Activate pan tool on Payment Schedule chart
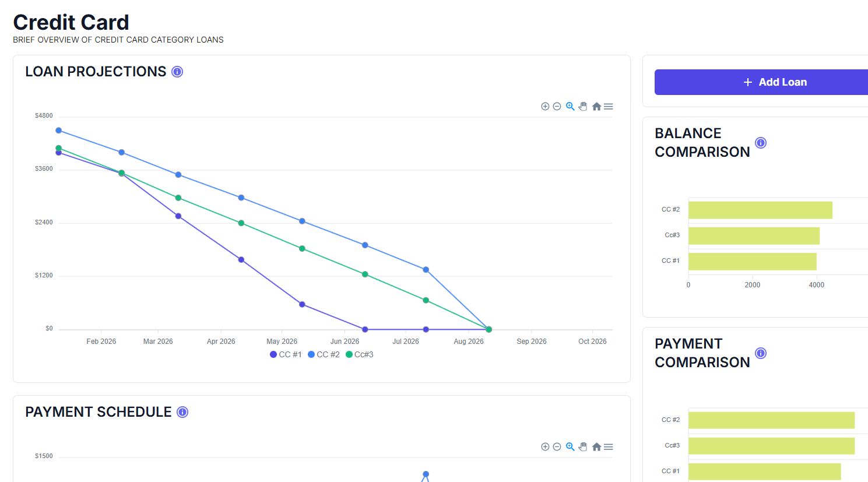Image resolution: width=868 pixels, height=482 pixels. coord(583,447)
